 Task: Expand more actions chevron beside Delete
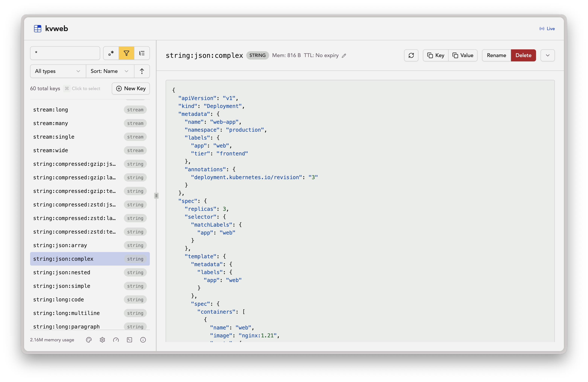(x=548, y=55)
